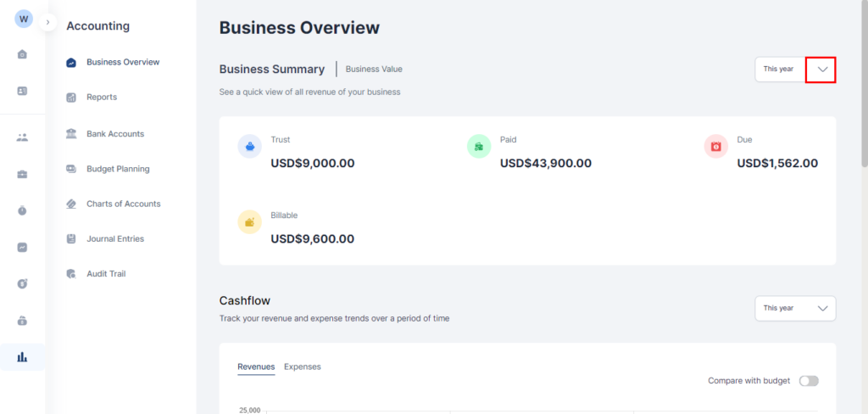The image size is (868, 414).
Task: Click the user avatar labeled W
Action: click(x=24, y=19)
